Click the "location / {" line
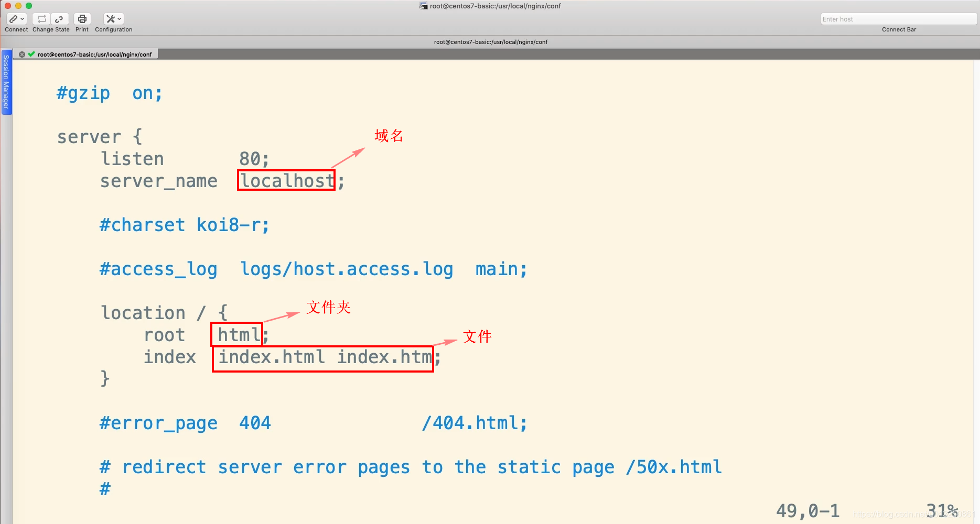 click(x=164, y=313)
